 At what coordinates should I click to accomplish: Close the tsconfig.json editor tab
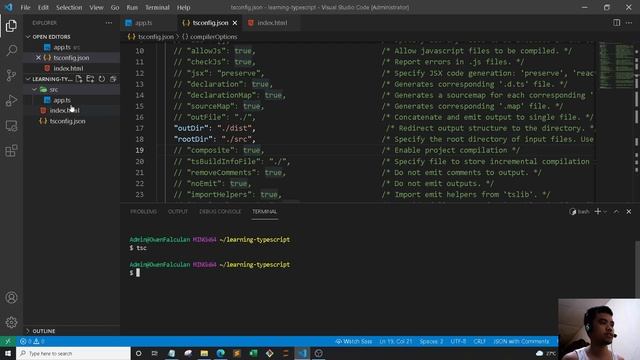[x=235, y=23]
